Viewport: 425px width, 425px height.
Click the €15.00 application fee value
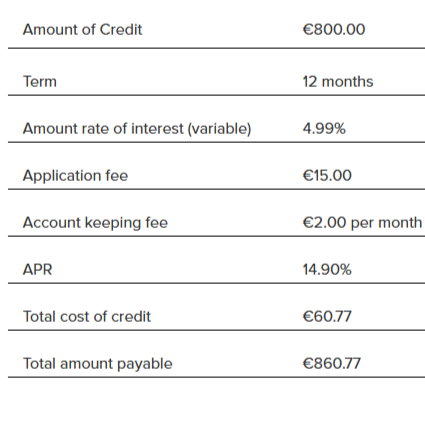327,176
